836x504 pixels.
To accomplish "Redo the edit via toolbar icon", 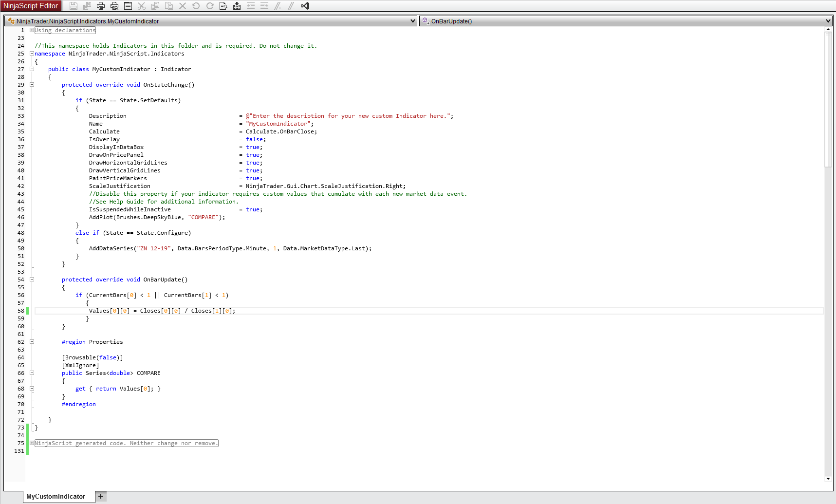I will click(210, 6).
